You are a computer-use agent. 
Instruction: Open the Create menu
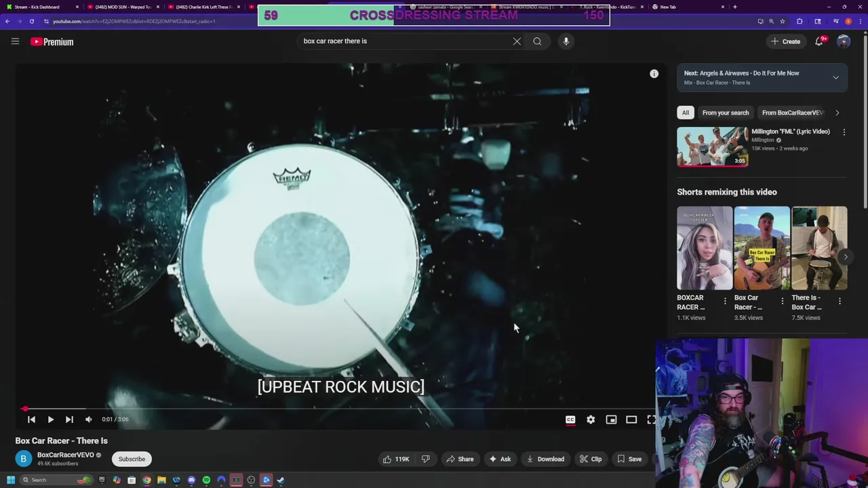point(786,41)
